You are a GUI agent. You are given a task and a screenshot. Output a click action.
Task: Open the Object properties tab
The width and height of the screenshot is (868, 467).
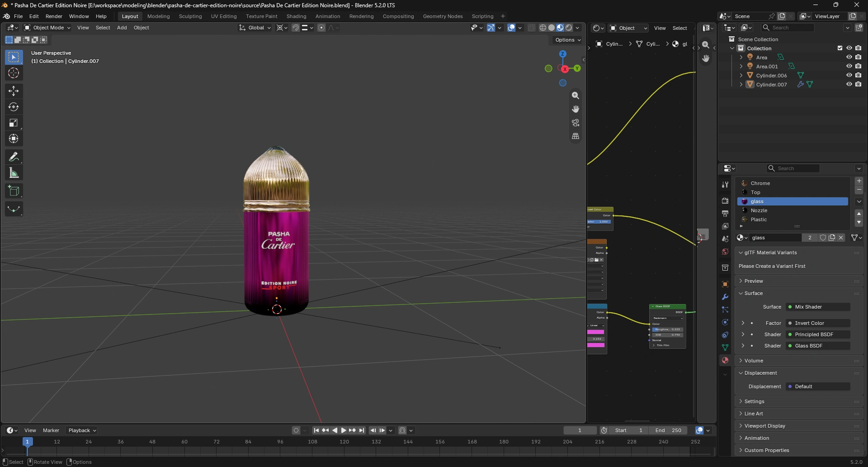tap(725, 284)
